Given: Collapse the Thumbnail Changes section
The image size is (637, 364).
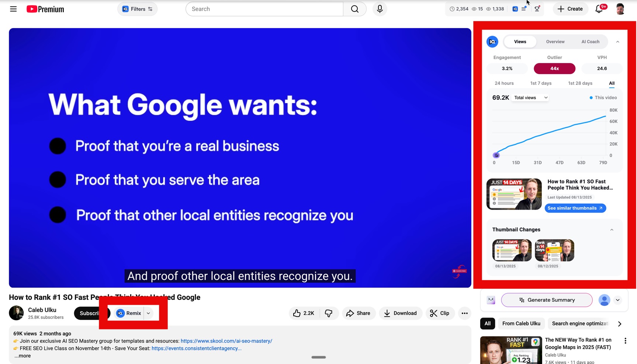Looking at the screenshot, I should [612, 229].
